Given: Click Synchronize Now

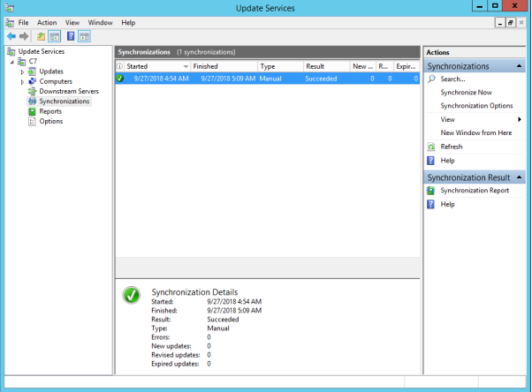Looking at the screenshot, I should pyautogui.click(x=466, y=92).
